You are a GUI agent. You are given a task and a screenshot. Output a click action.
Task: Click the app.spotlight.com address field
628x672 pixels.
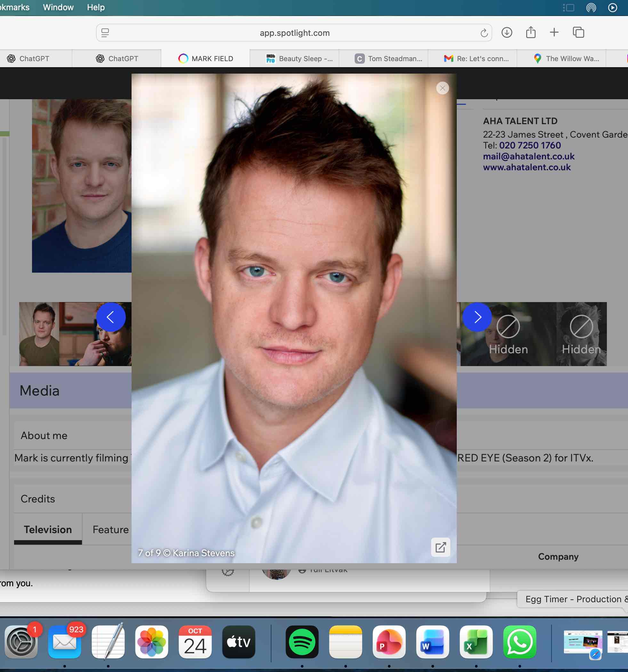tap(294, 33)
